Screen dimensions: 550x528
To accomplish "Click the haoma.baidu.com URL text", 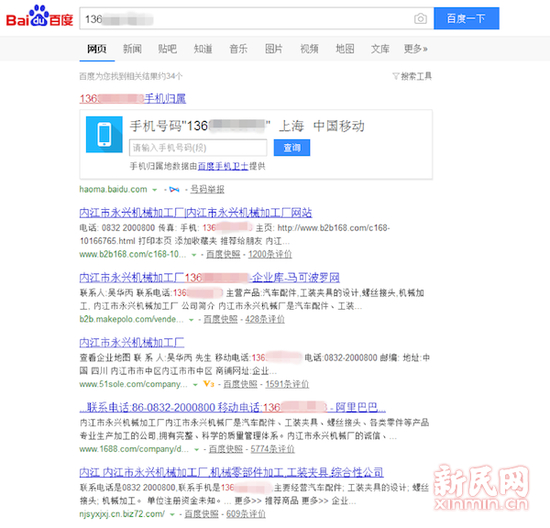I will pyautogui.click(x=113, y=189).
